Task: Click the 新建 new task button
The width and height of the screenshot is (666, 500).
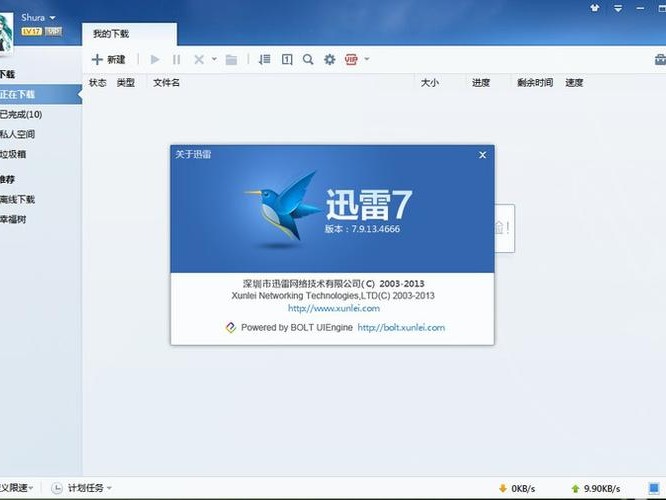Action: coord(109,59)
